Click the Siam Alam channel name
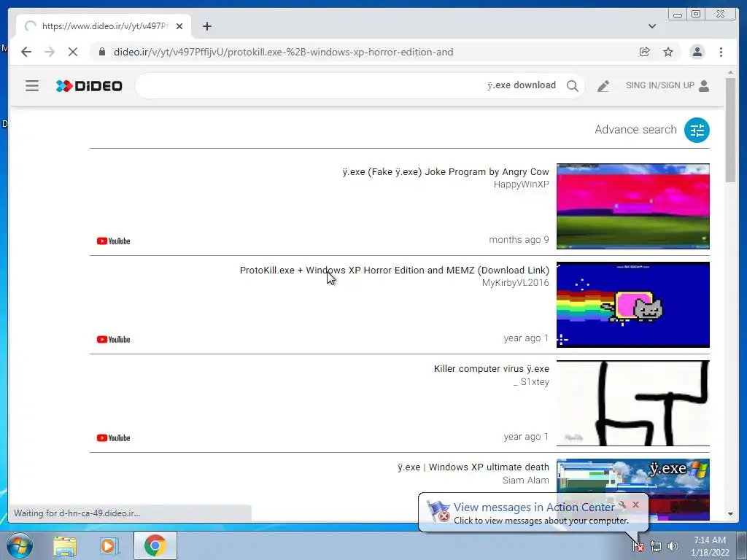This screenshot has width=747, height=560. point(525,481)
